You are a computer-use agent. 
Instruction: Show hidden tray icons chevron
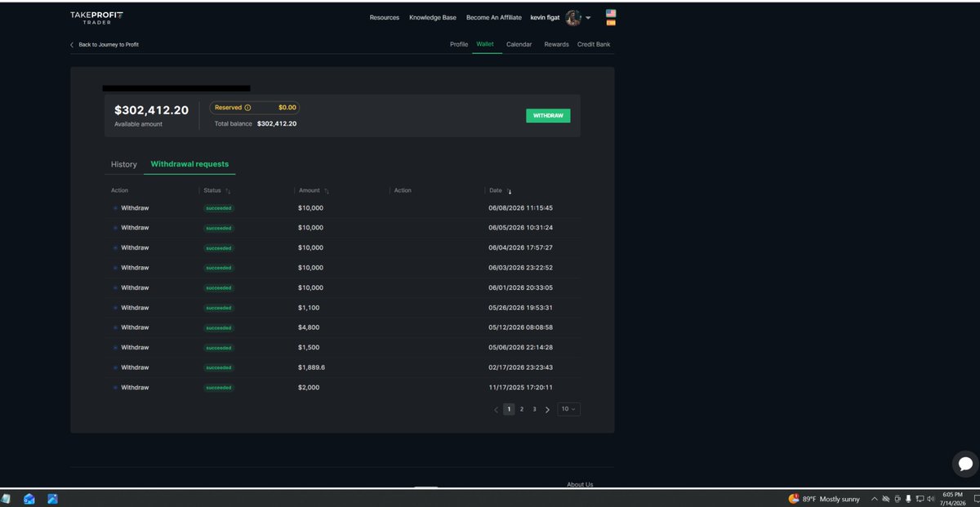(x=875, y=499)
